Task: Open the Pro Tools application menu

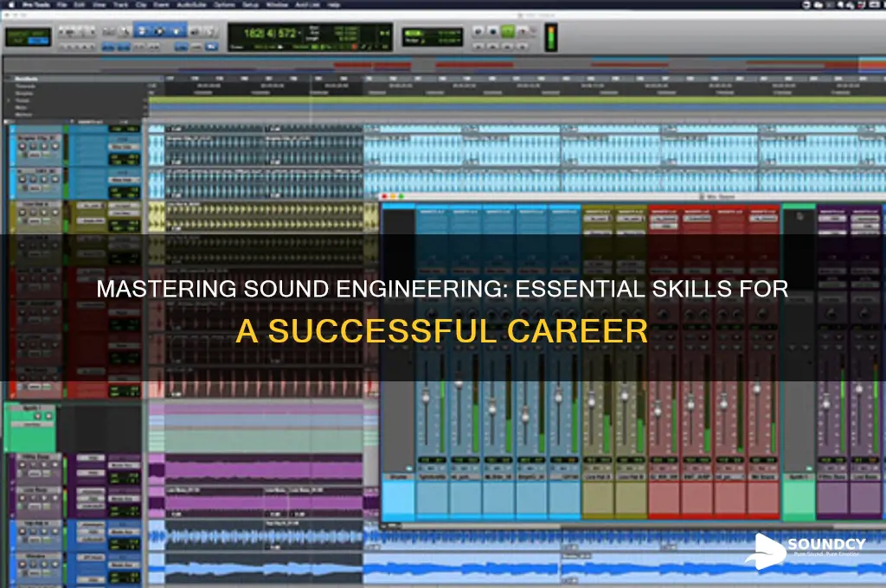Action: click(35, 4)
